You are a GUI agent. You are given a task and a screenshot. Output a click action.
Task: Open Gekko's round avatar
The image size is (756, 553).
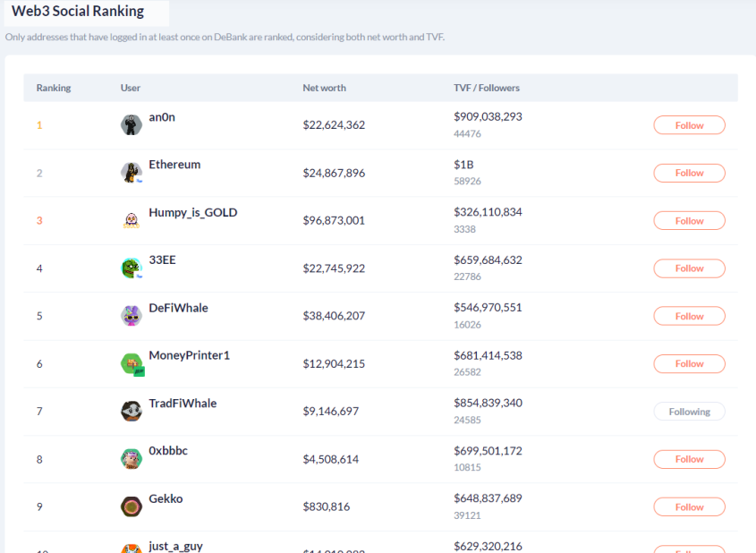132,506
